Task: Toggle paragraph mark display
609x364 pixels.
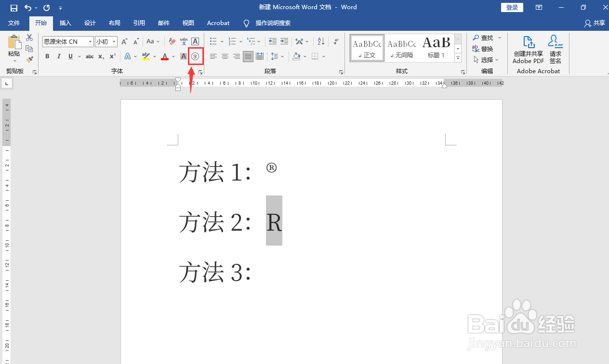Action: [336, 41]
